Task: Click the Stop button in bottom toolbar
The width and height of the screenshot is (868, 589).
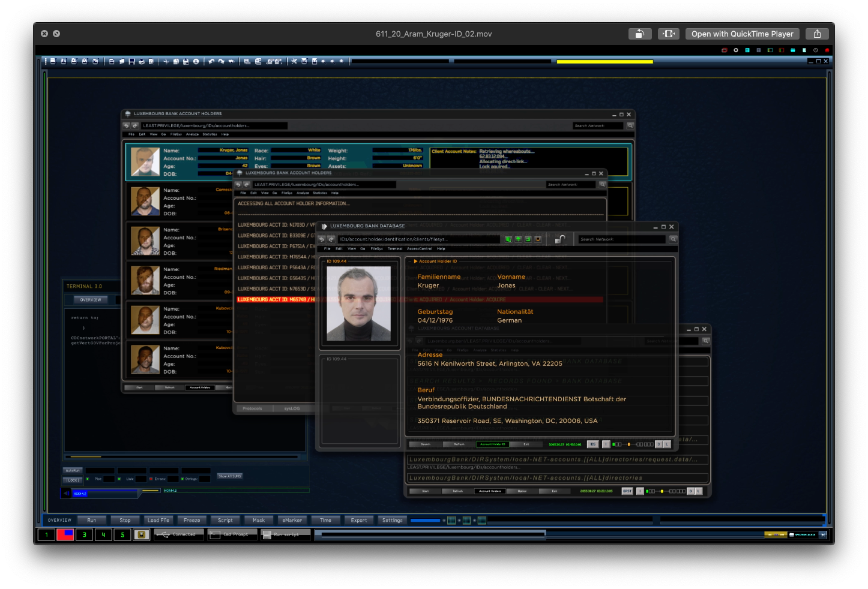Action: pos(125,520)
